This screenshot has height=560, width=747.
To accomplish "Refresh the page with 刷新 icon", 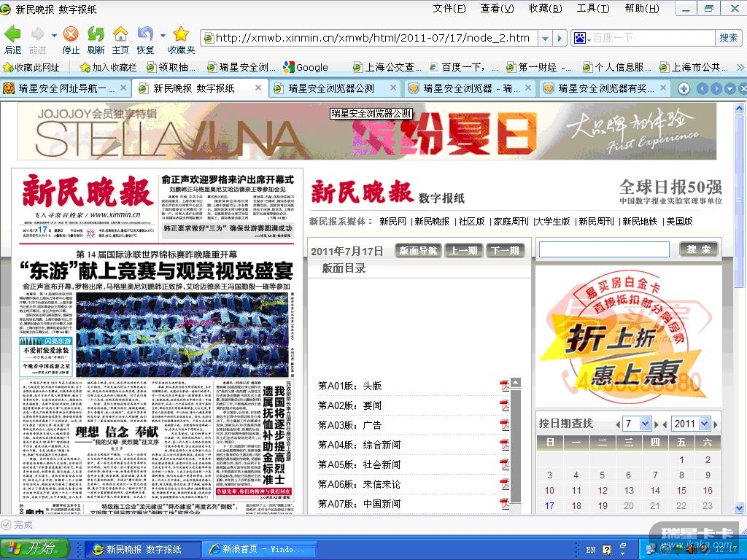I will [96, 34].
